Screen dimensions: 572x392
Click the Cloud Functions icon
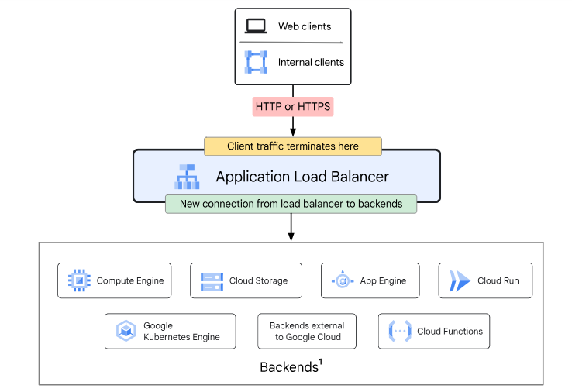pos(400,331)
